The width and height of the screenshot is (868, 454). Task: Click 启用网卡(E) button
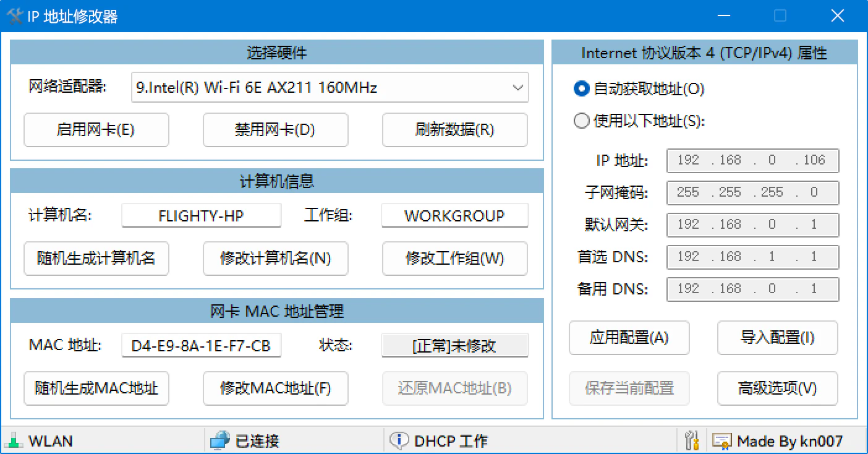tap(96, 130)
